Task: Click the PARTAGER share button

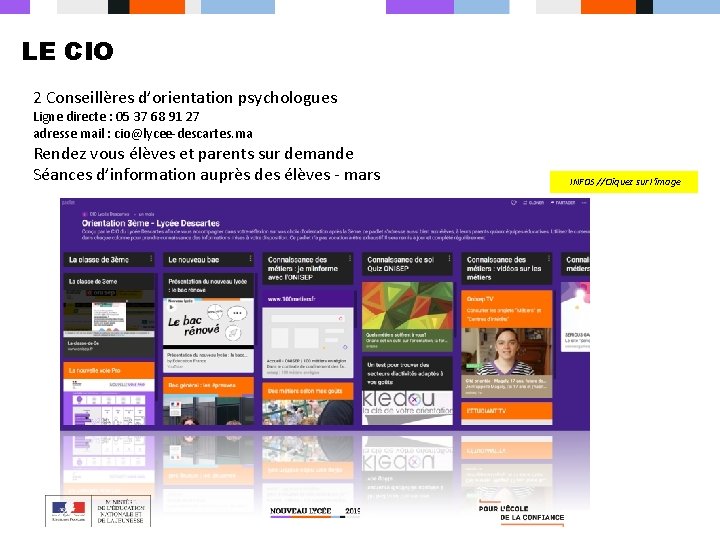Action: tap(563, 202)
